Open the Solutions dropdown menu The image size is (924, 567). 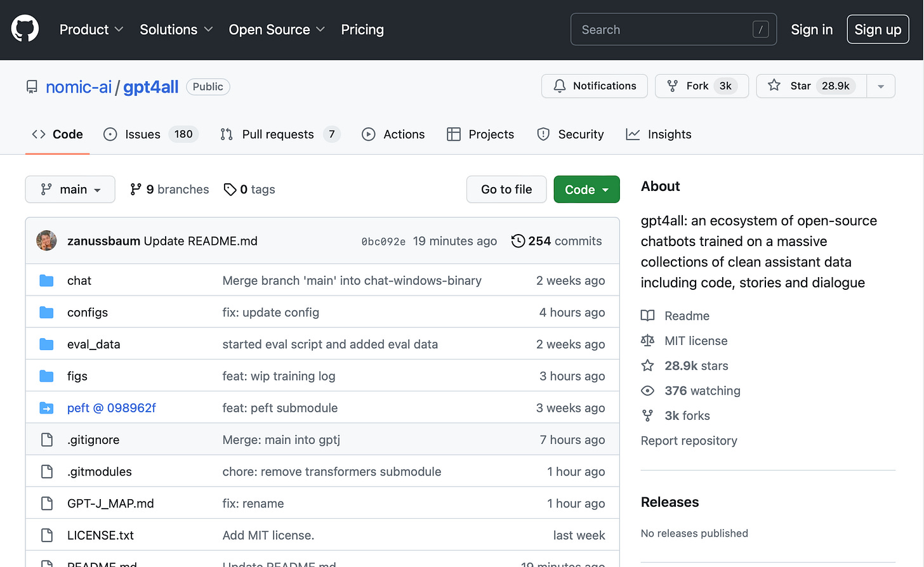[x=176, y=30]
